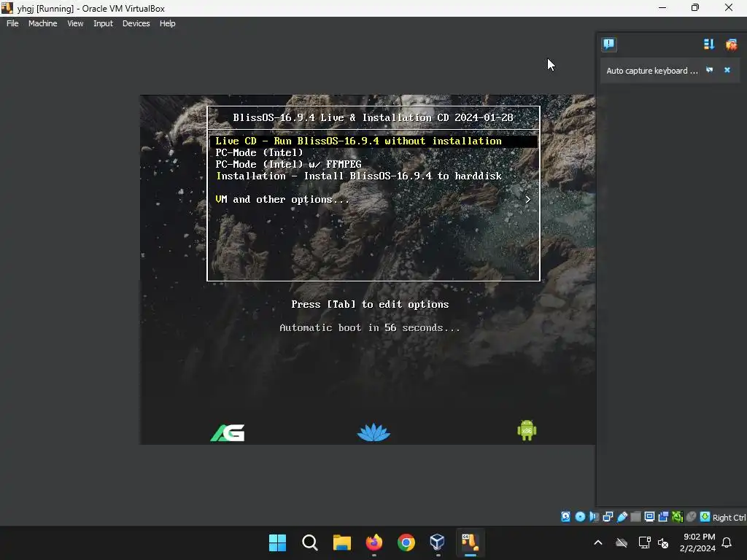Click the audio status indicator icon
747x560 pixels.
point(594,517)
